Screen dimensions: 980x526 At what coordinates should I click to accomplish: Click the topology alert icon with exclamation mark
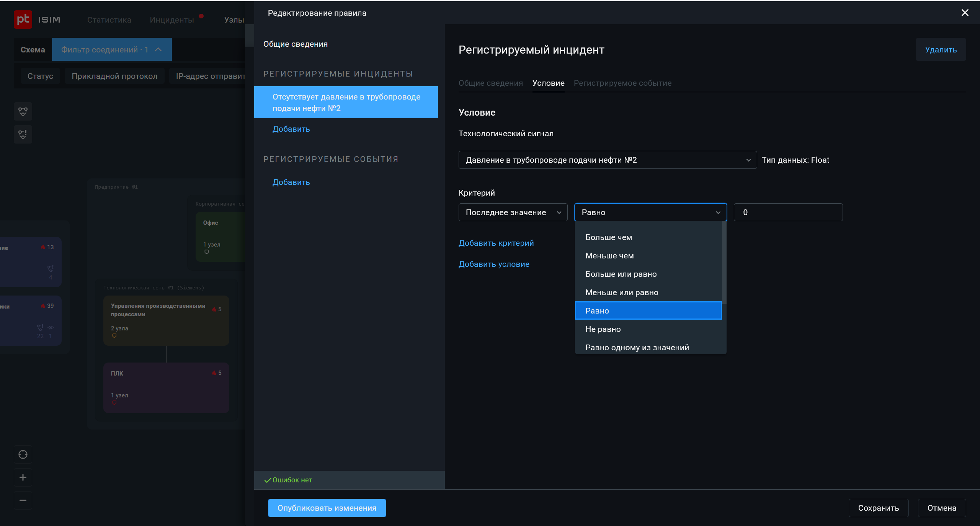coord(23,134)
